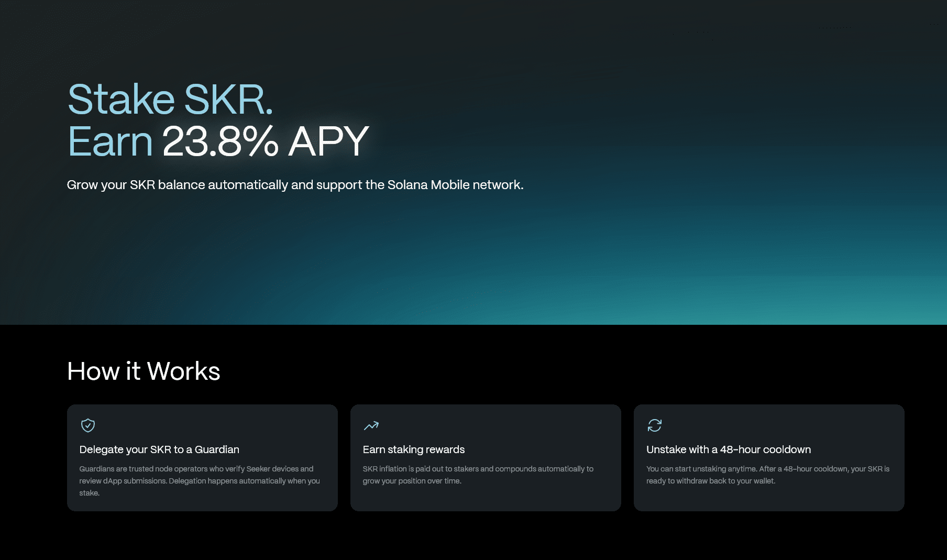This screenshot has height=560, width=947.
Task: Click the Solana Mobile network subtitle text
Action: [295, 185]
